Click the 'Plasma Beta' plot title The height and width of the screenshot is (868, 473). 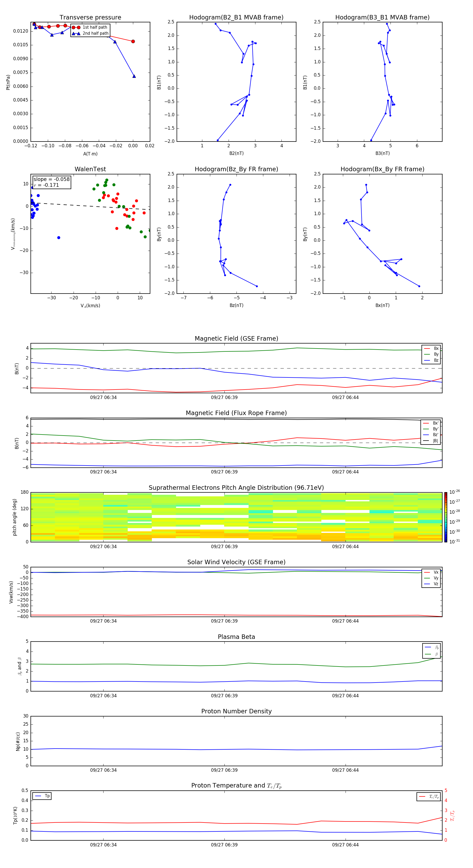[236, 637]
